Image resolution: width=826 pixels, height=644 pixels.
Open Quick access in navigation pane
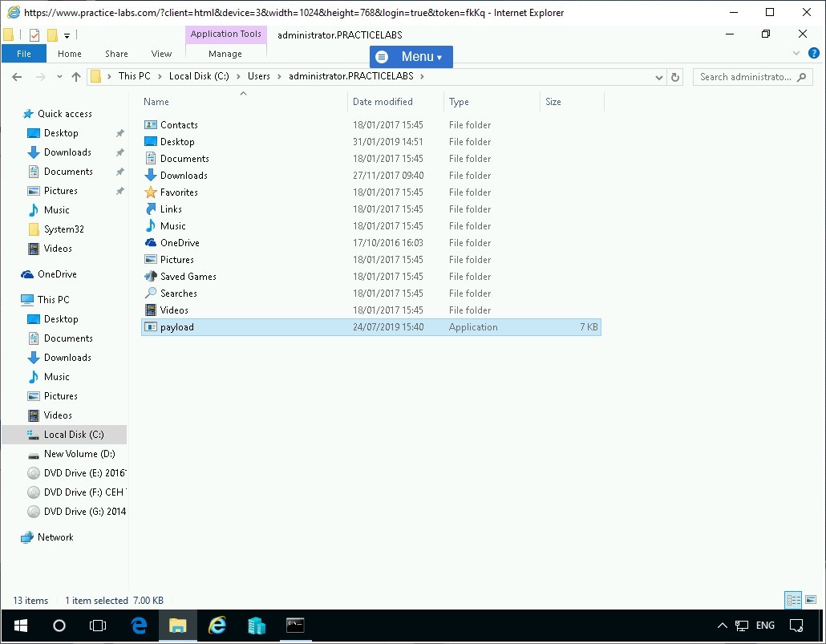tap(64, 114)
